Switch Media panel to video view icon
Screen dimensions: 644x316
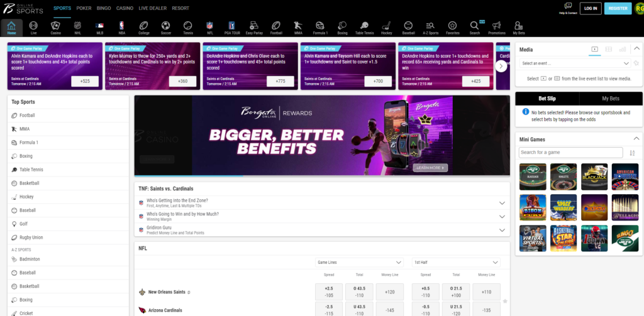coord(594,49)
